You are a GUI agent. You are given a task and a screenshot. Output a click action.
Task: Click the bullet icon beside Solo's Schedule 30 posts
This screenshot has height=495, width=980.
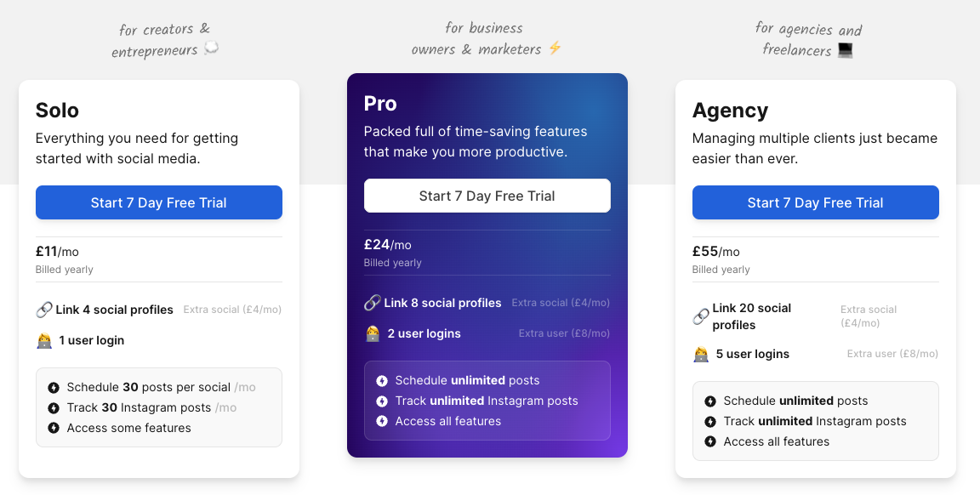(54, 387)
